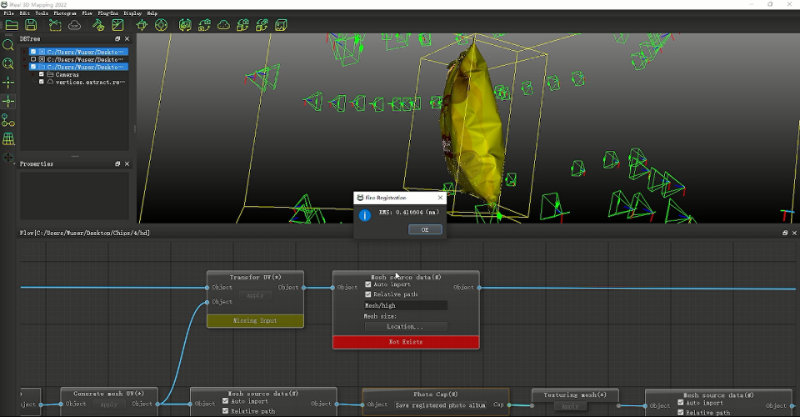Viewport: 800px width, 417px height.
Task: Click the round crosshair target toolbar icon
Action: coord(161,24)
